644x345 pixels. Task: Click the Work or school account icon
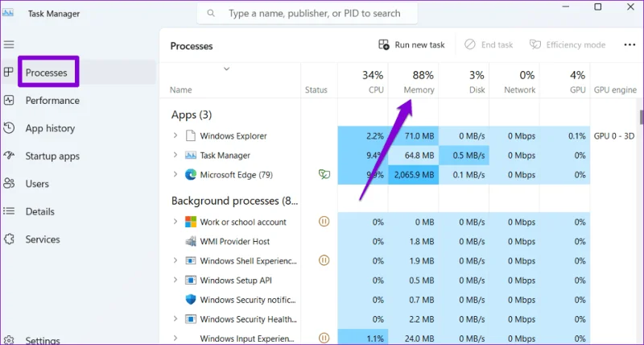[191, 222]
